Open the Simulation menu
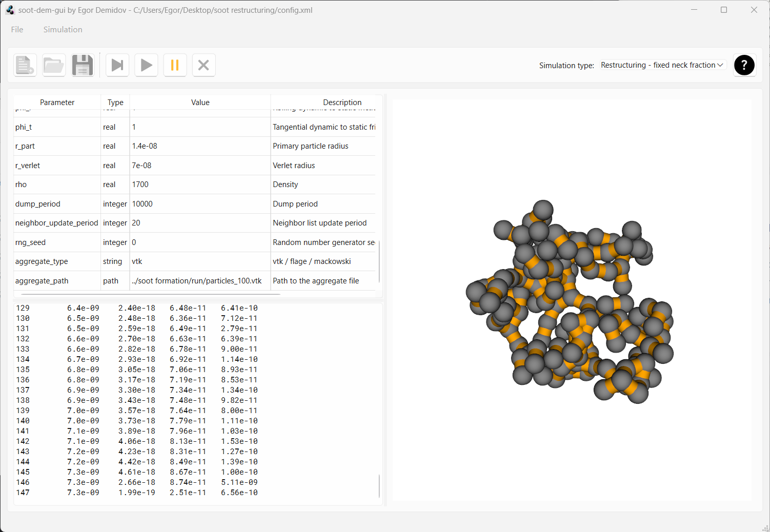 [63, 30]
